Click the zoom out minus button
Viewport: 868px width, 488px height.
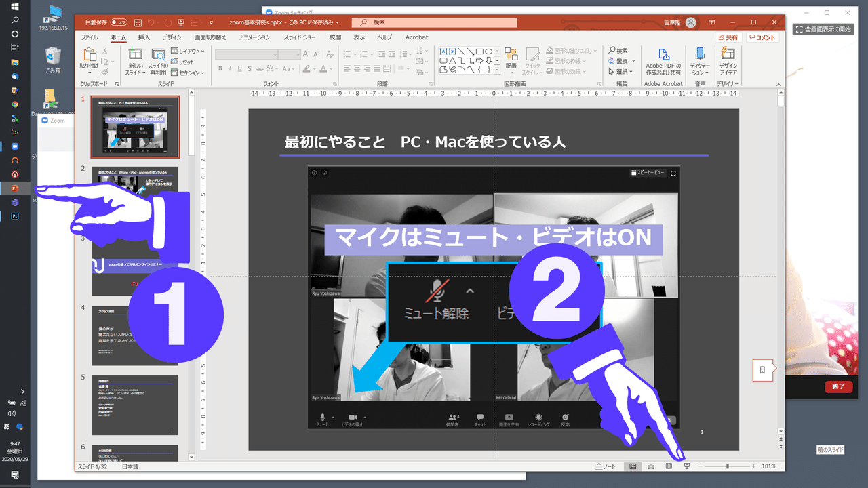click(x=701, y=466)
